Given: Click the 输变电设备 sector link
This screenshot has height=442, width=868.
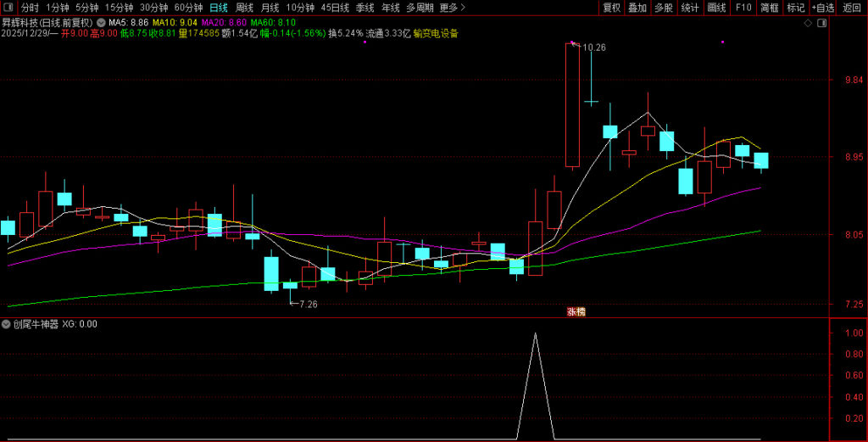Looking at the screenshot, I should pyautogui.click(x=436, y=34).
